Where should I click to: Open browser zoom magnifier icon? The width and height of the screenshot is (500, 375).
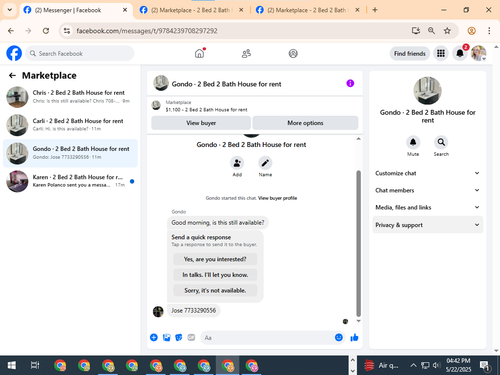pyautogui.click(x=431, y=31)
